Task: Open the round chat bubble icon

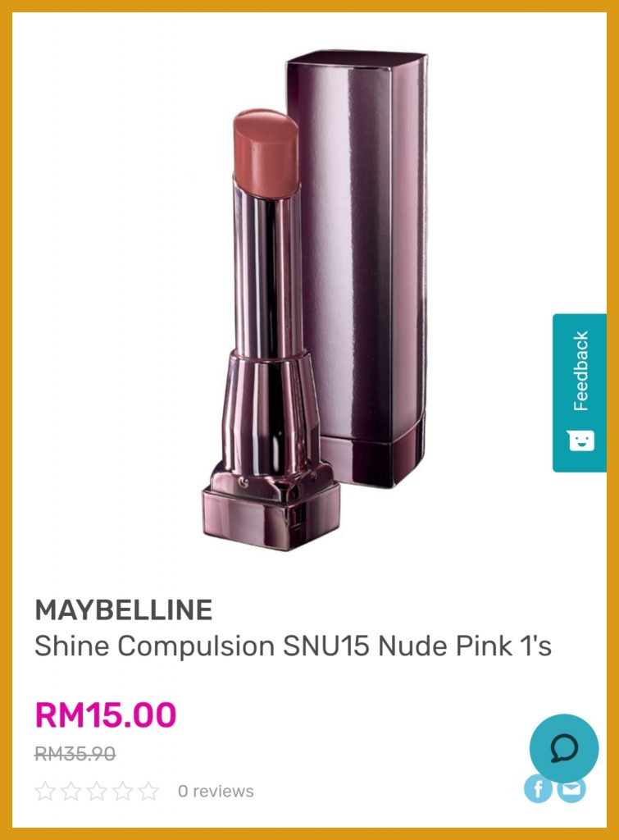Action: pos(564,748)
